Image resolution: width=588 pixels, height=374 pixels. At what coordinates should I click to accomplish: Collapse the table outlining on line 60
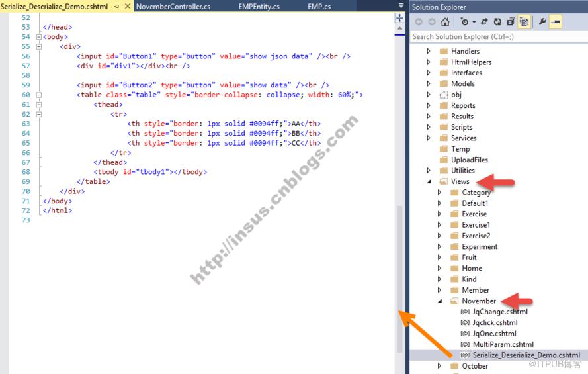pos(38,95)
